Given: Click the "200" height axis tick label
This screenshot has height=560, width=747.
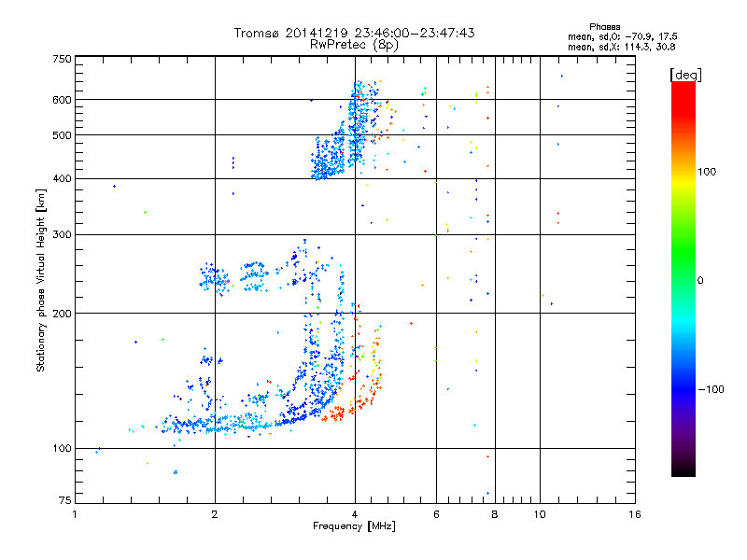Looking at the screenshot, I should point(62,314).
